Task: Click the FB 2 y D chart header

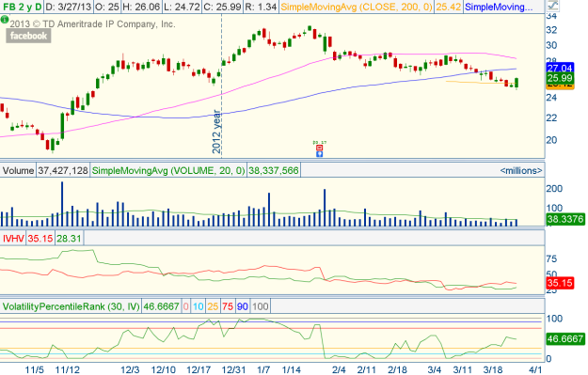Action: click(23, 7)
